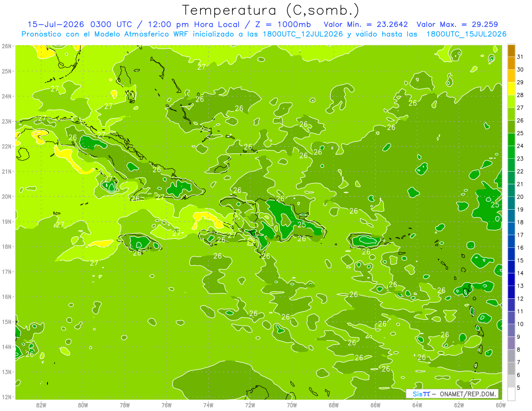Click the 13N latitude axis label
The image size is (532, 411).
point(7,372)
